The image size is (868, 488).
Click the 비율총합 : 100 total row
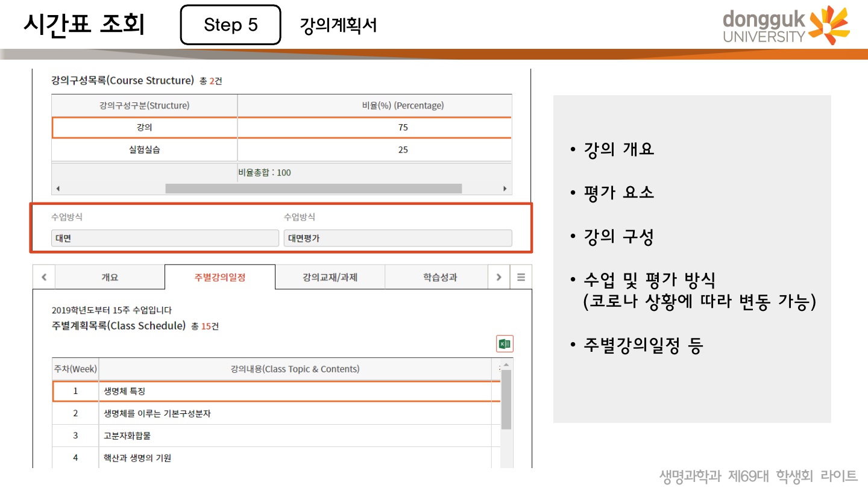pos(281,172)
